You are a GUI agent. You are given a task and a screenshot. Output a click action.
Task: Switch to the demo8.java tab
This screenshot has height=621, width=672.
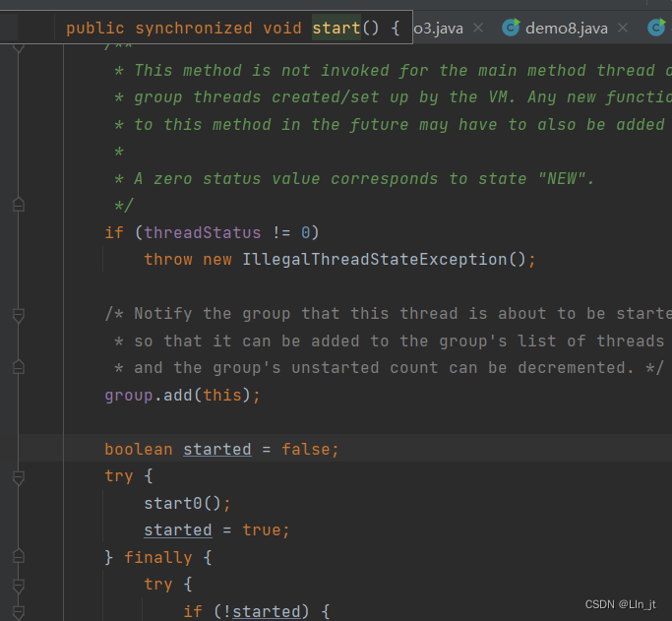coord(566,29)
